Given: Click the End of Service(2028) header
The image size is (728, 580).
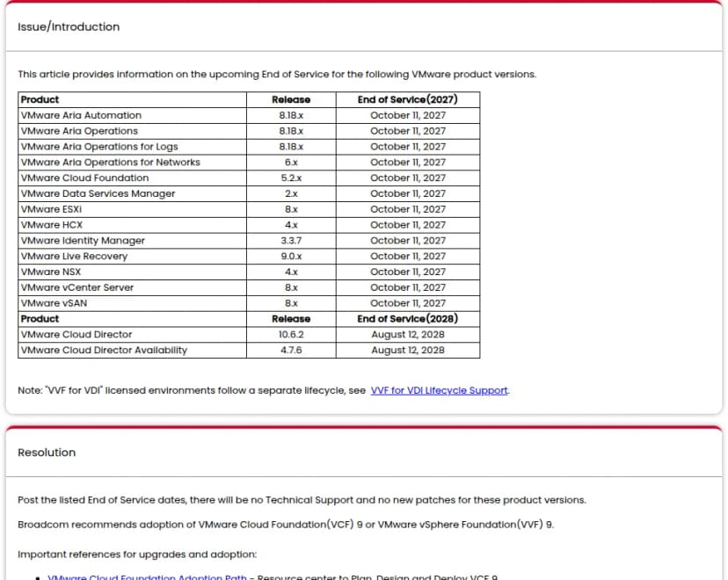Looking at the screenshot, I should point(408,319).
